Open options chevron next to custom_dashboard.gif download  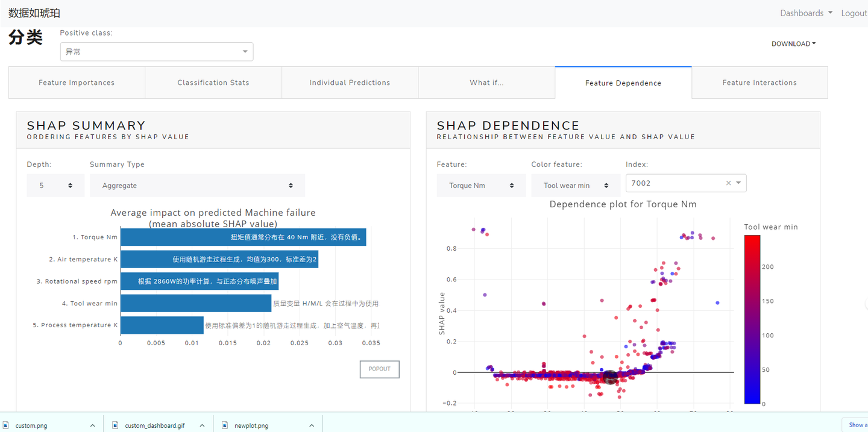(202, 425)
